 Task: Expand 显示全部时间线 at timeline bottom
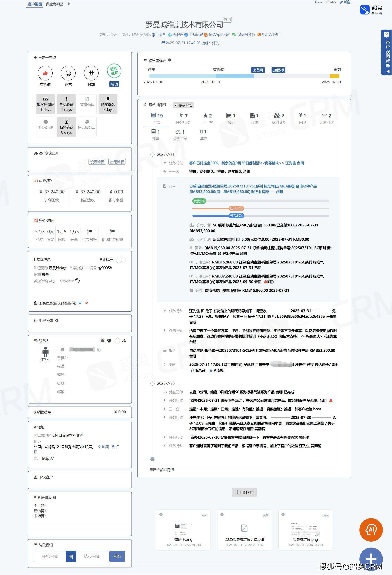tap(161, 470)
